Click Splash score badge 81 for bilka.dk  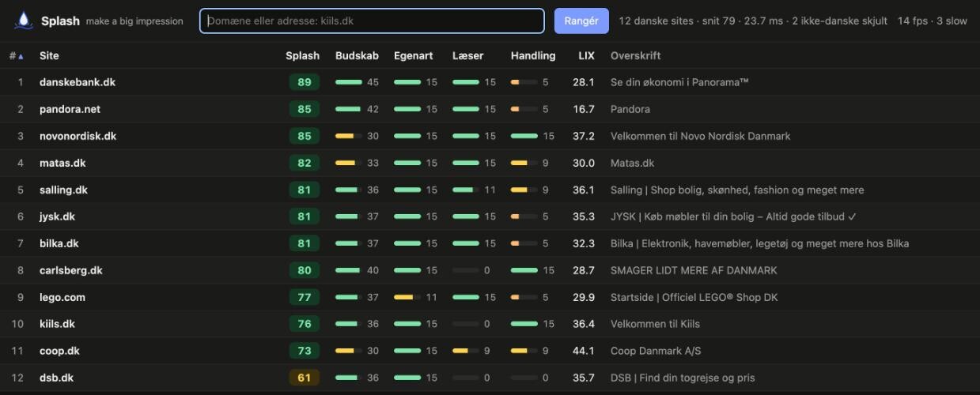[x=305, y=243]
